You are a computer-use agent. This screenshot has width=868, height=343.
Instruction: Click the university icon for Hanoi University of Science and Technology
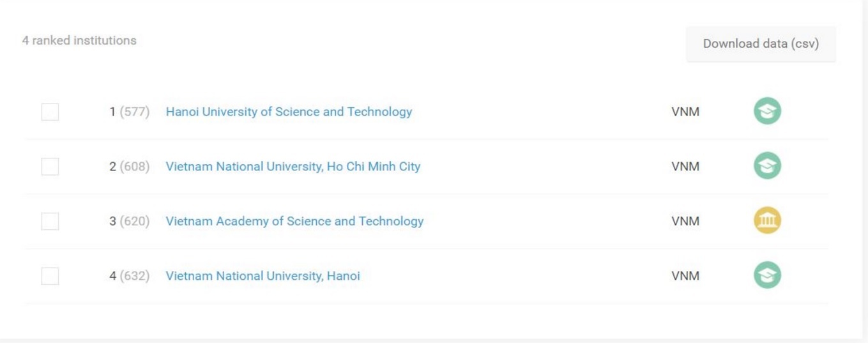click(767, 112)
